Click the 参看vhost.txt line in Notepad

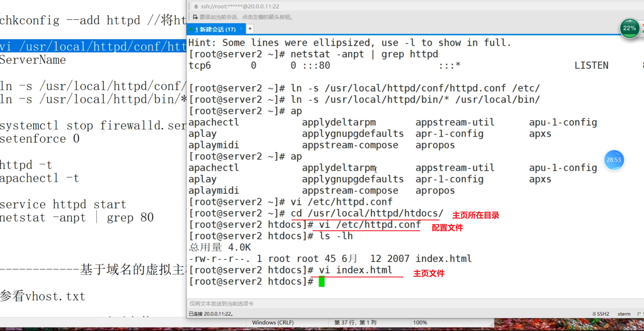pyautogui.click(x=42, y=296)
